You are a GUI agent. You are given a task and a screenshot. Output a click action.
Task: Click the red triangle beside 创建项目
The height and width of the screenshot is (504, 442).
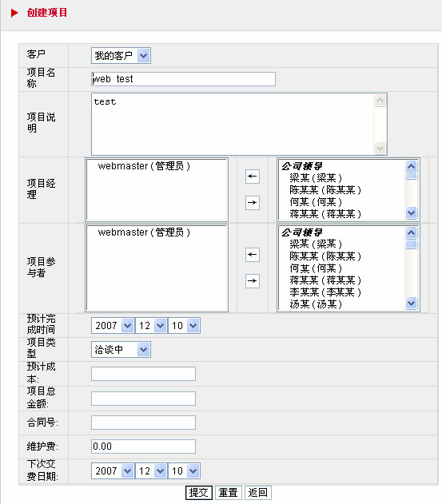click(x=14, y=13)
